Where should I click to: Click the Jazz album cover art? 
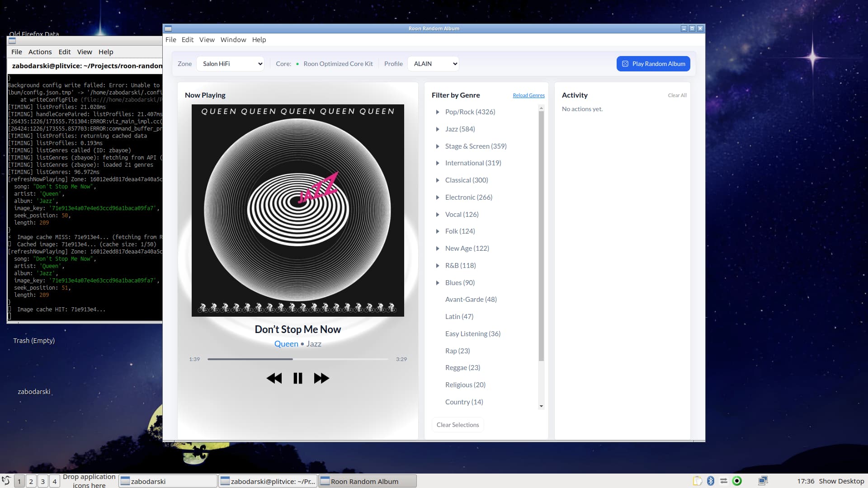[x=298, y=211]
